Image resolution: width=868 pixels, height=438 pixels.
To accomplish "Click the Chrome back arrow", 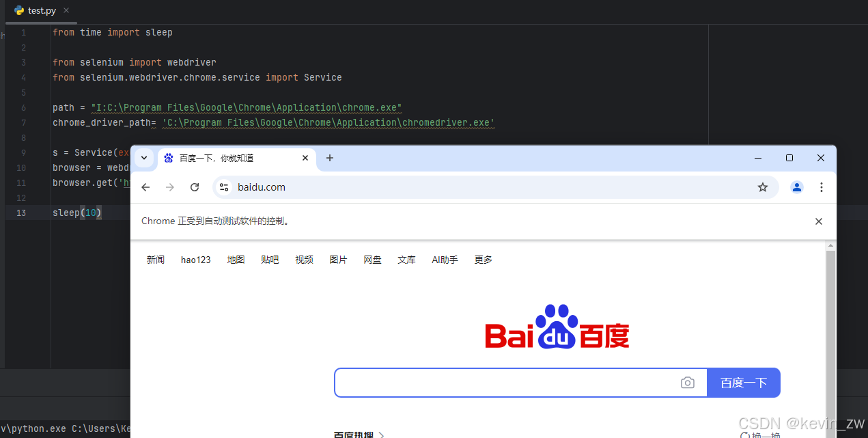I will (x=145, y=187).
